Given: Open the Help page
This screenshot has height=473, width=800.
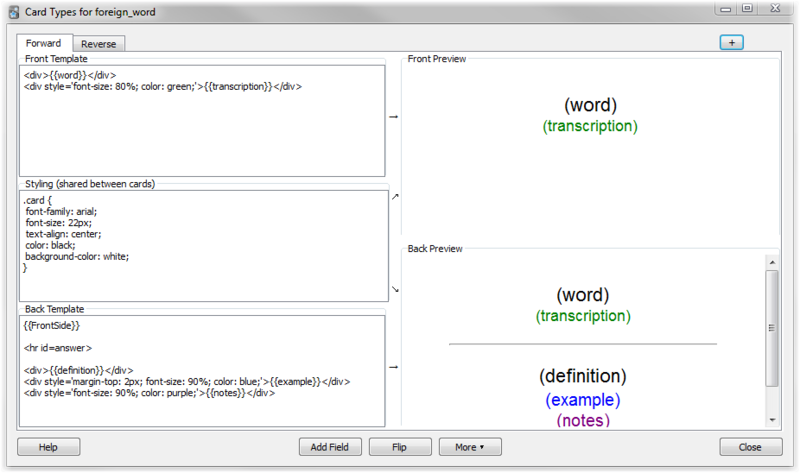Looking at the screenshot, I should pos(48,447).
